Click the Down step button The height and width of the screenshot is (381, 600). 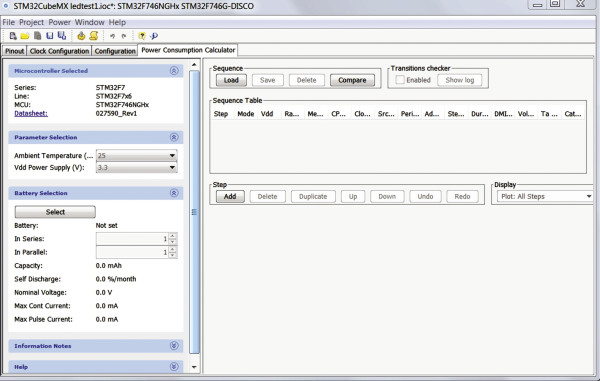click(x=387, y=196)
